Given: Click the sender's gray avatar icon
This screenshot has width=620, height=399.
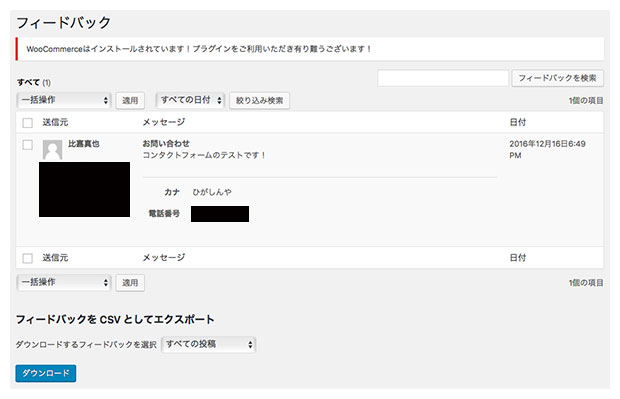Looking at the screenshot, I should click(x=52, y=149).
